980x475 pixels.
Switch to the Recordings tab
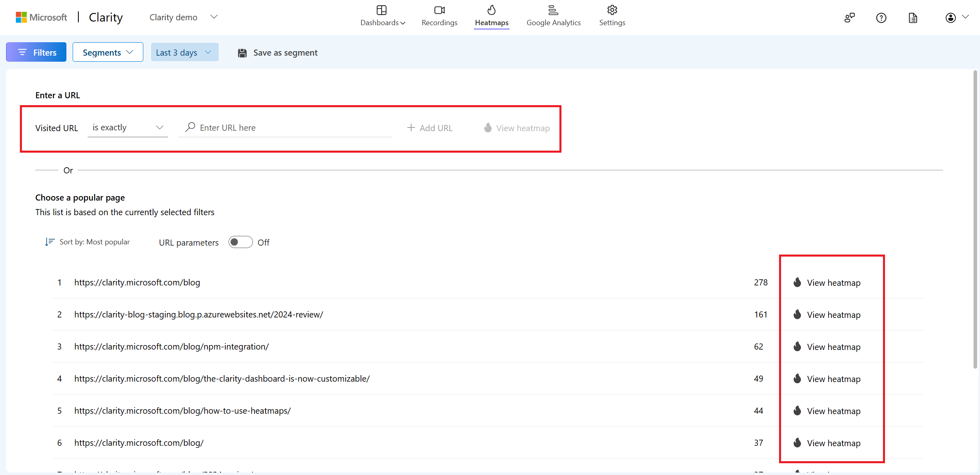click(x=439, y=16)
